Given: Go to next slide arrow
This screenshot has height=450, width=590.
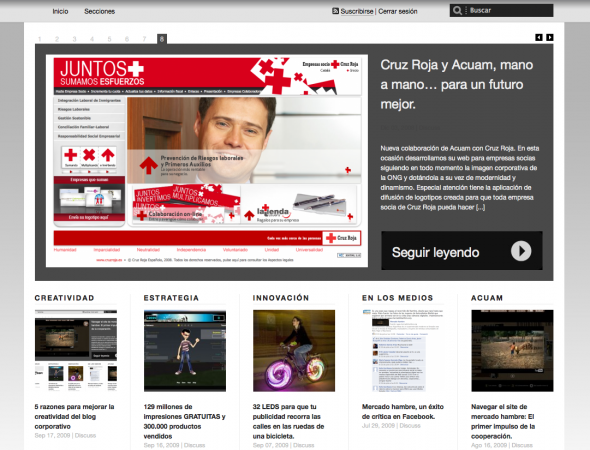Looking at the screenshot, I should pos(550,37).
